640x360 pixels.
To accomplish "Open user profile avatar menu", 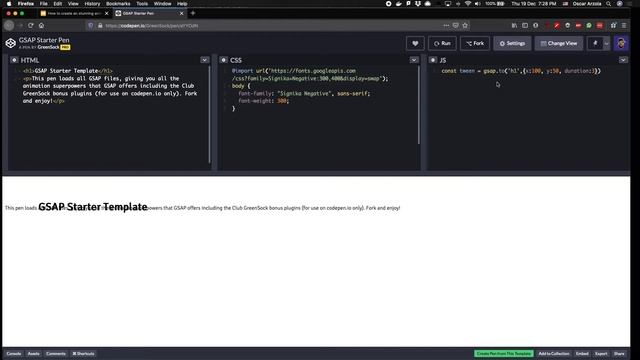I will (x=621, y=43).
